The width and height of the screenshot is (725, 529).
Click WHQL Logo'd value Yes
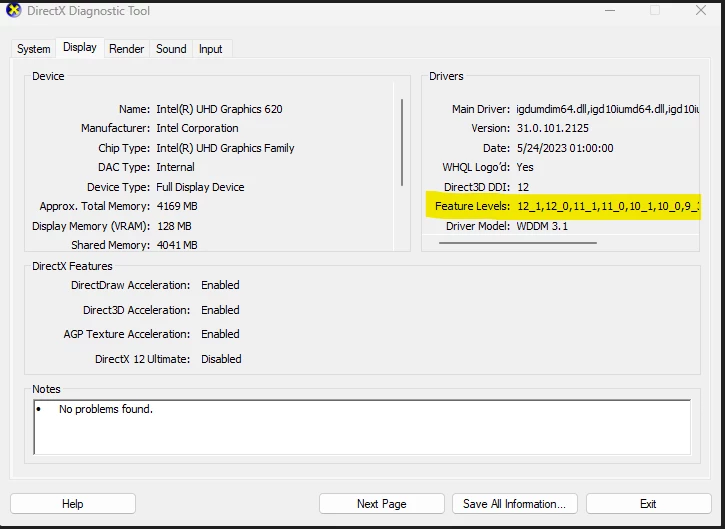[x=525, y=167]
